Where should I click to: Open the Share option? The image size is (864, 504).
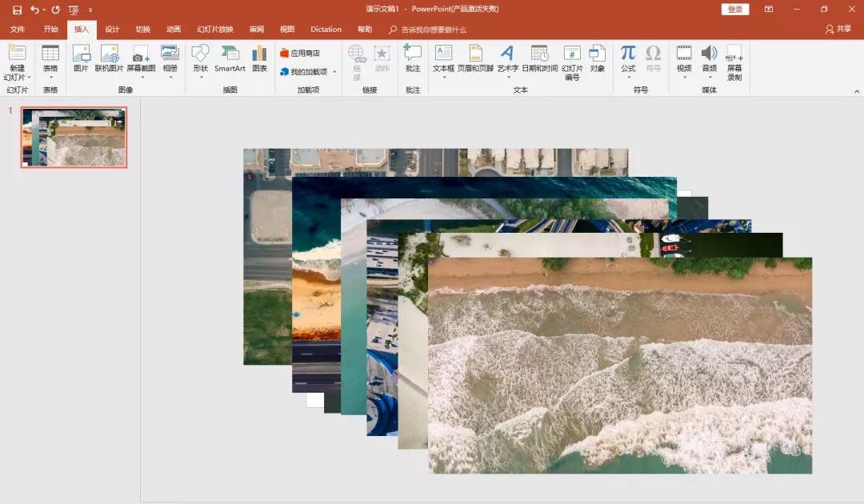coord(838,29)
